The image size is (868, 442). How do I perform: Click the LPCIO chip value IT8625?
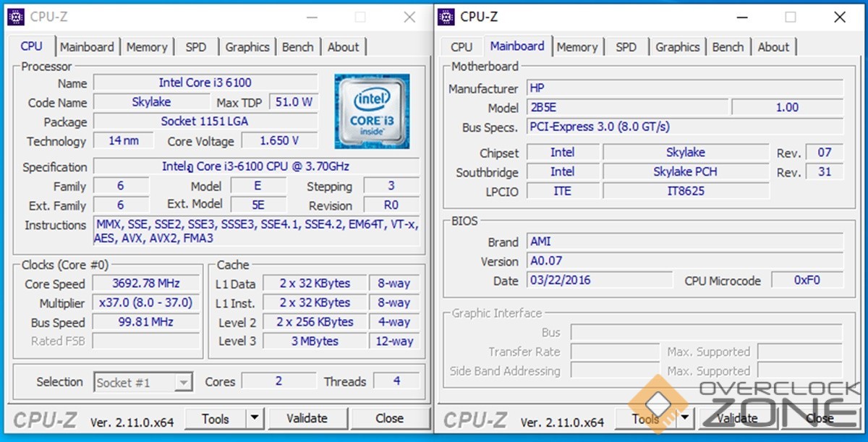point(686,191)
